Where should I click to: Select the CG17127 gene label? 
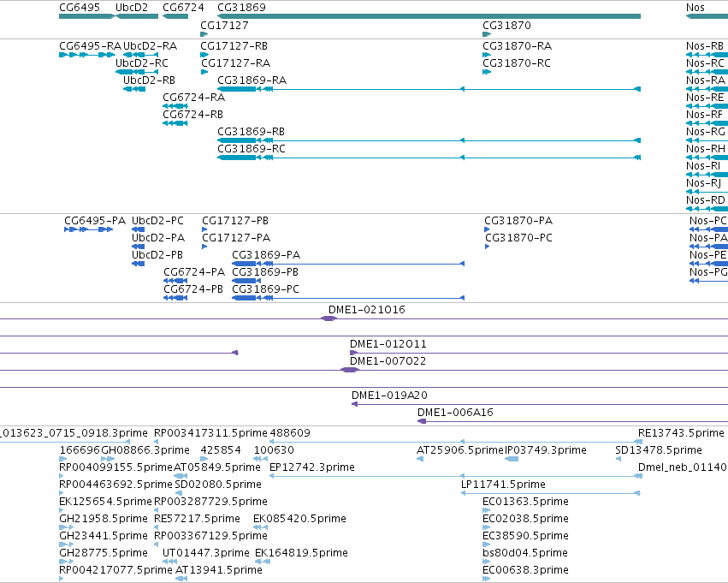click(x=224, y=26)
